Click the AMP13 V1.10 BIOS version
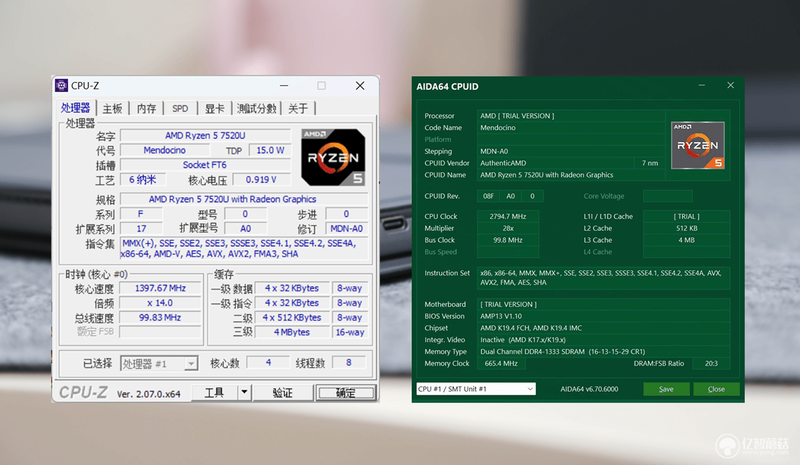Screen dimensions: 800x465 [x=604, y=316]
